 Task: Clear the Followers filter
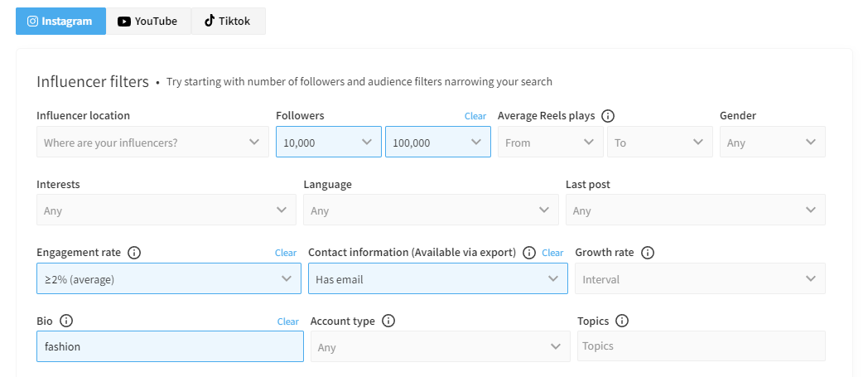[x=475, y=116]
